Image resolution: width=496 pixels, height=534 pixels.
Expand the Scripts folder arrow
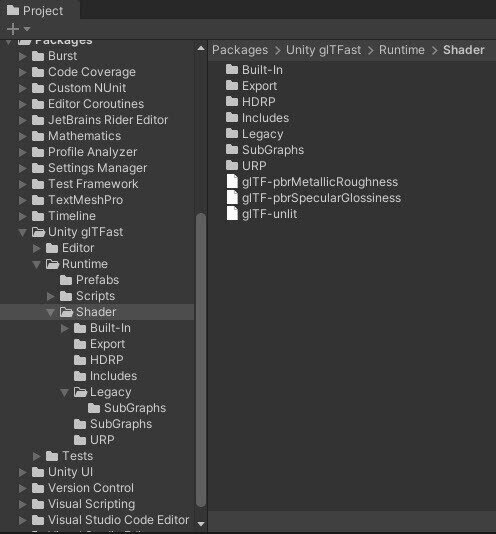50,296
